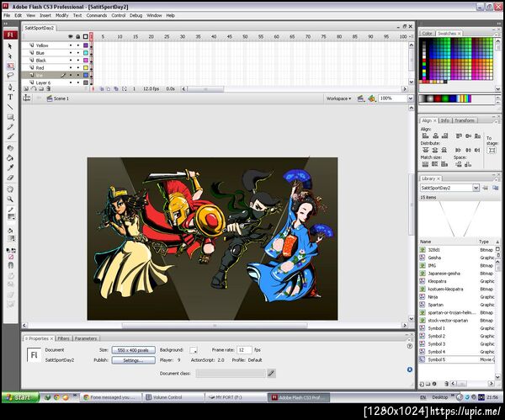
Task: Select Ninja graphic in Library list
Action: click(456, 297)
